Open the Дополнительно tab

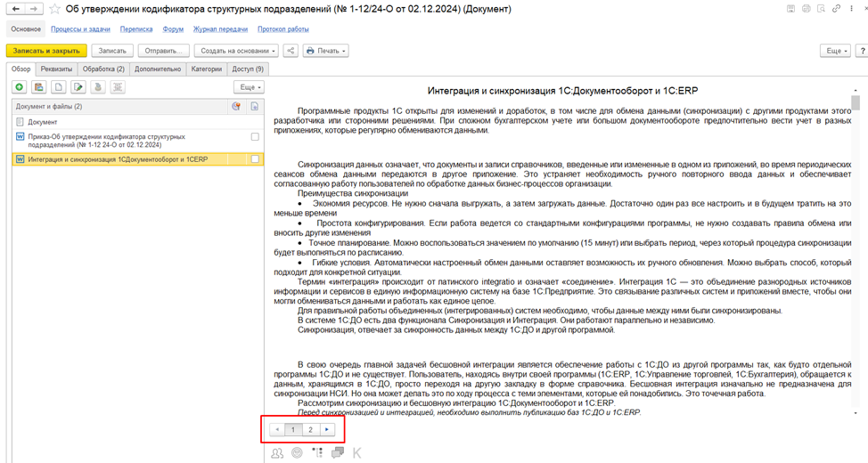pos(158,69)
